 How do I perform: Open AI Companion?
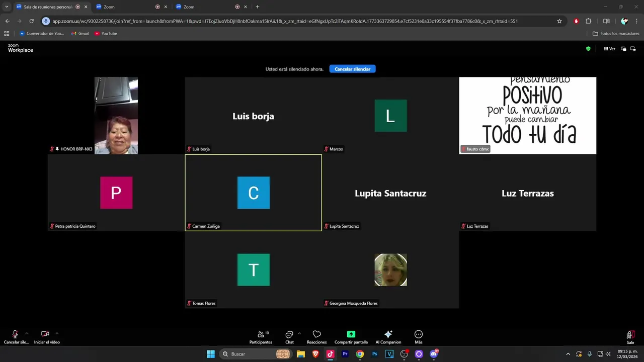point(388,337)
